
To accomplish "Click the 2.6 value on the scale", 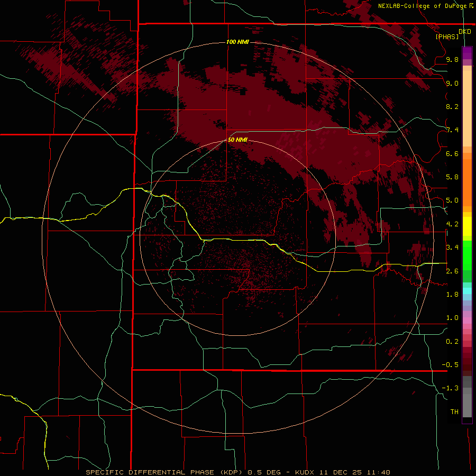I will [x=452, y=271].
